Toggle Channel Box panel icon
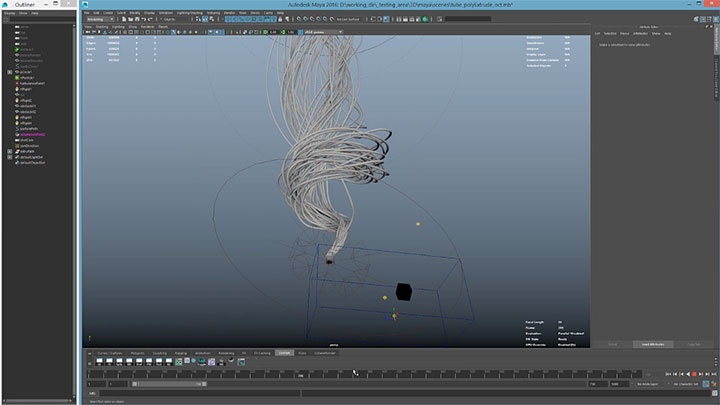Screen dimensions: 720x405 (x=715, y=19)
